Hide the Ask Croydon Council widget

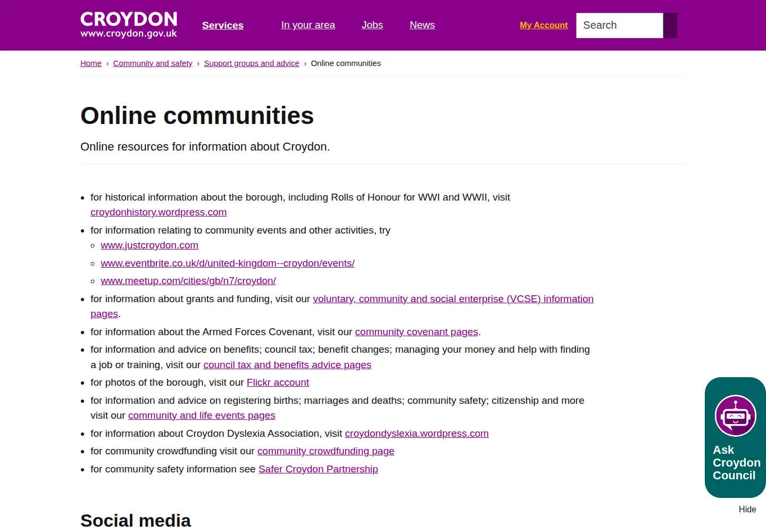[x=747, y=510]
